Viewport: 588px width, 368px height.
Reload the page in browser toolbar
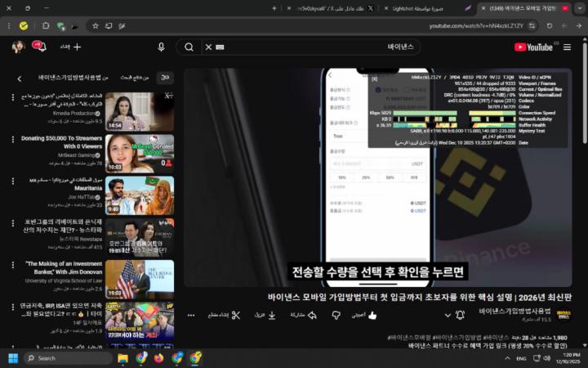point(550,26)
